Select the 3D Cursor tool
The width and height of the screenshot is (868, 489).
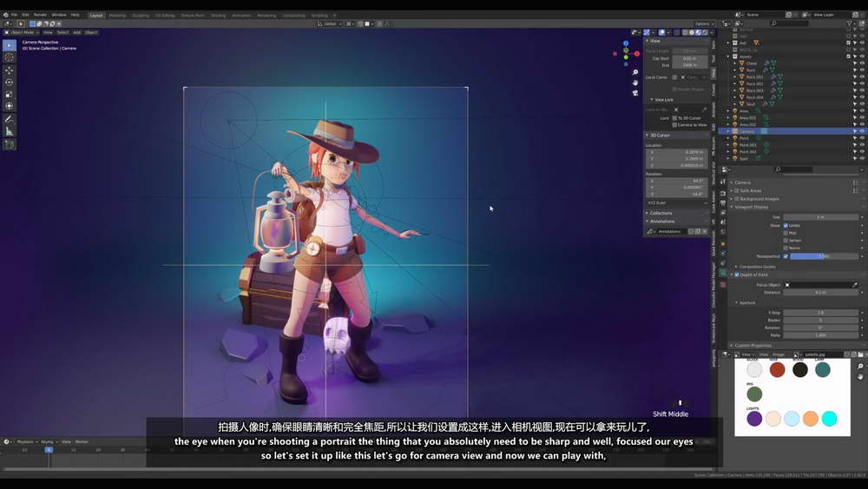click(x=10, y=57)
